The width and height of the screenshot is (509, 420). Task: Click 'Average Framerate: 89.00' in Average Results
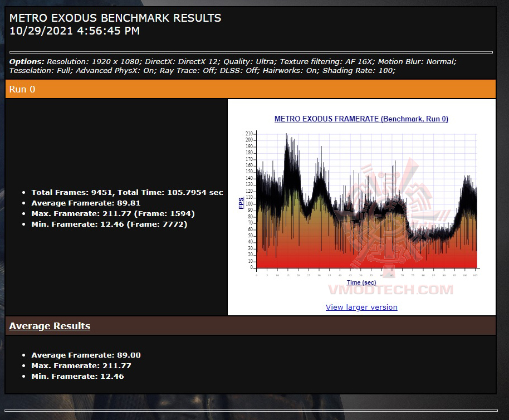click(x=86, y=355)
